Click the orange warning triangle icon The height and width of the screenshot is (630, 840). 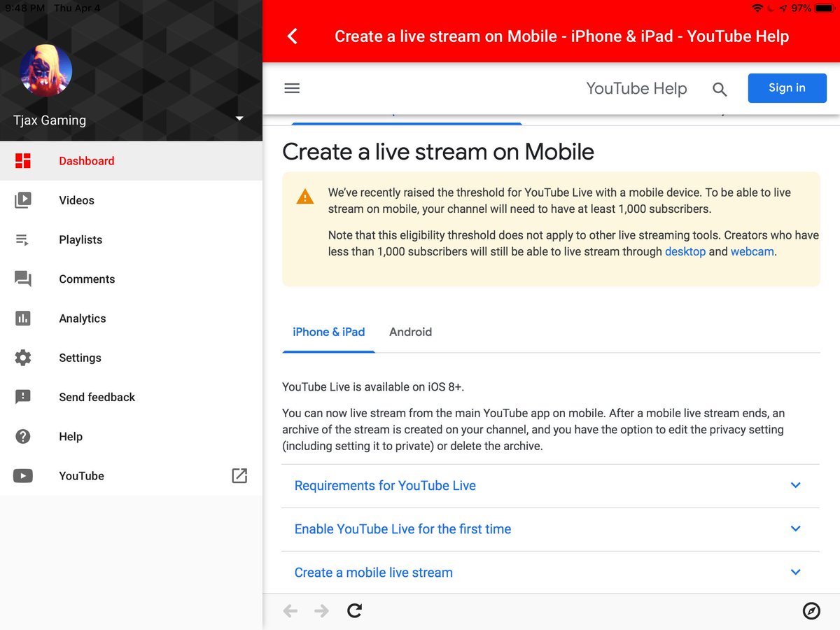(x=305, y=197)
